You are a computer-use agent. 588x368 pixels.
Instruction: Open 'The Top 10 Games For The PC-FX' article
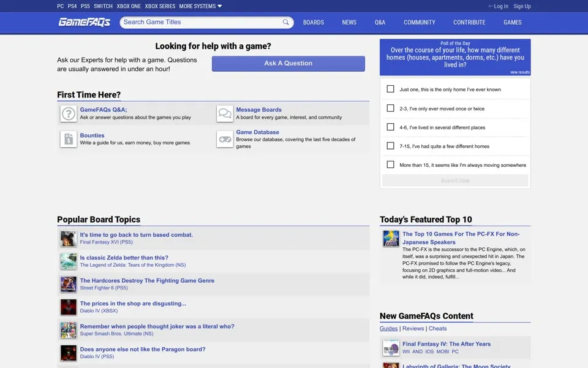pos(461,238)
